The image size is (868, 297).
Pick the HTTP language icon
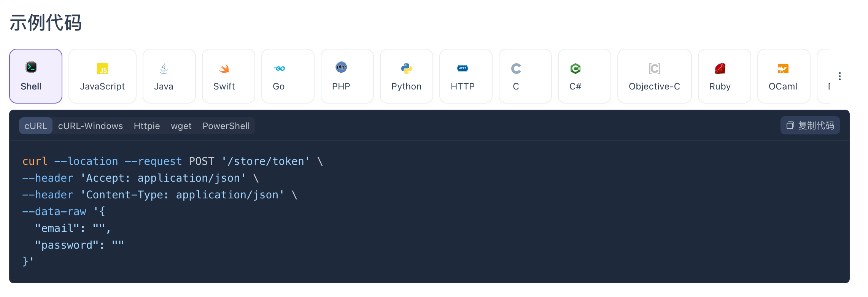pos(463,69)
